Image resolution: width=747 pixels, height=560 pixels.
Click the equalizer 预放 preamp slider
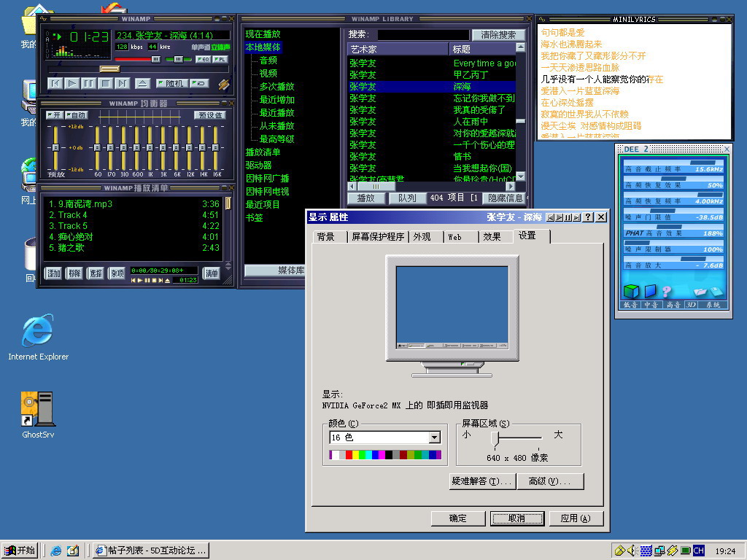[55, 147]
